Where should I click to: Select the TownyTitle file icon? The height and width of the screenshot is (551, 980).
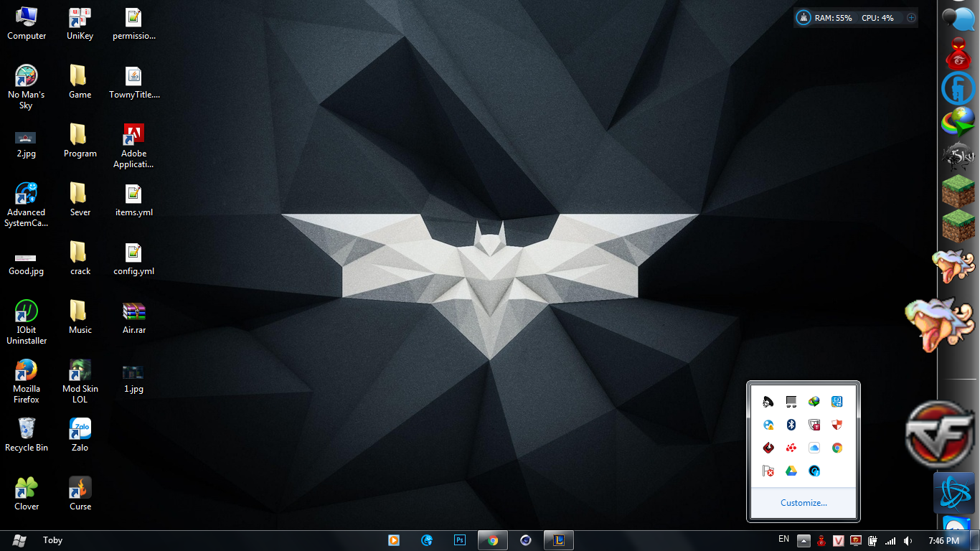pyautogui.click(x=133, y=82)
